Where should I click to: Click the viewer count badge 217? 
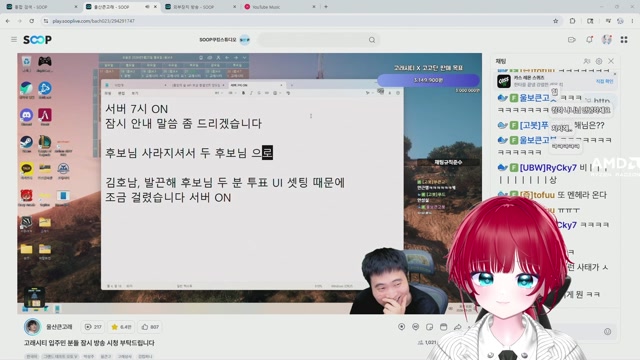click(93, 327)
